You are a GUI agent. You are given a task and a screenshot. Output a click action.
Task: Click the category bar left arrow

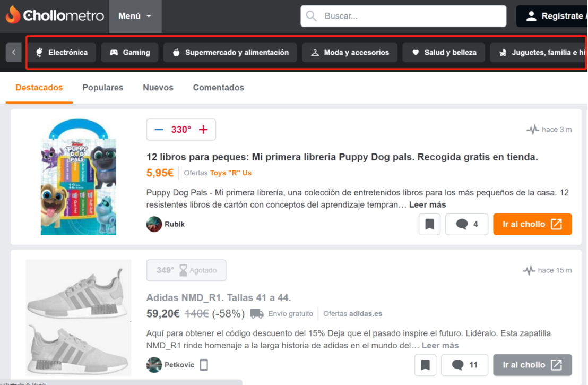pos(14,53)
